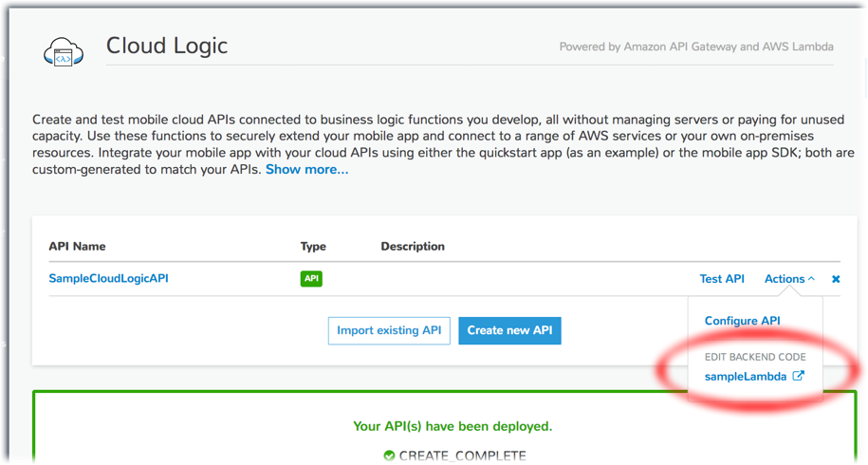The width and height of the screenshot is (868, 465).
Task: Click the Import existing API button
Action: click(x=389, y=330)
